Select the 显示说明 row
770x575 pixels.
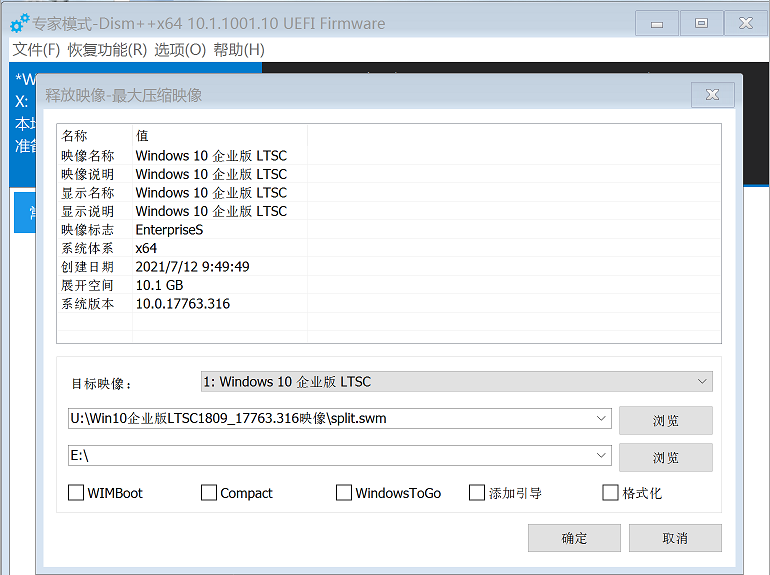(x=389, y=211)
